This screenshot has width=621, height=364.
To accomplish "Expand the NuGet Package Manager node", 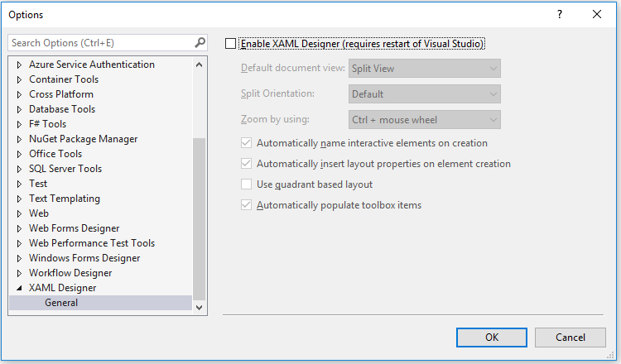I will (x=20, y=139).
